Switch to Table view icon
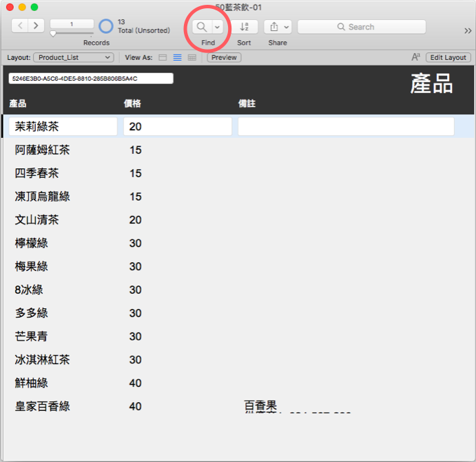This screenshot has width=476, height=462. (192, 57)
